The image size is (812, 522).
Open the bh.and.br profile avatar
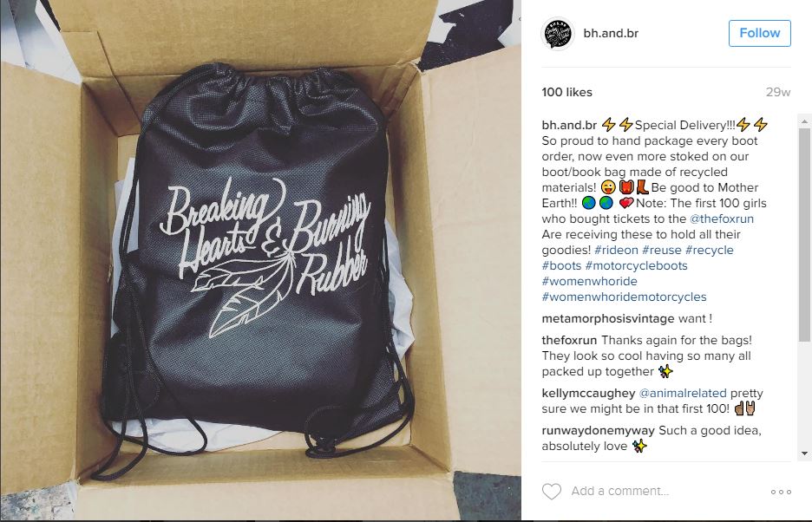click(558, 34)
